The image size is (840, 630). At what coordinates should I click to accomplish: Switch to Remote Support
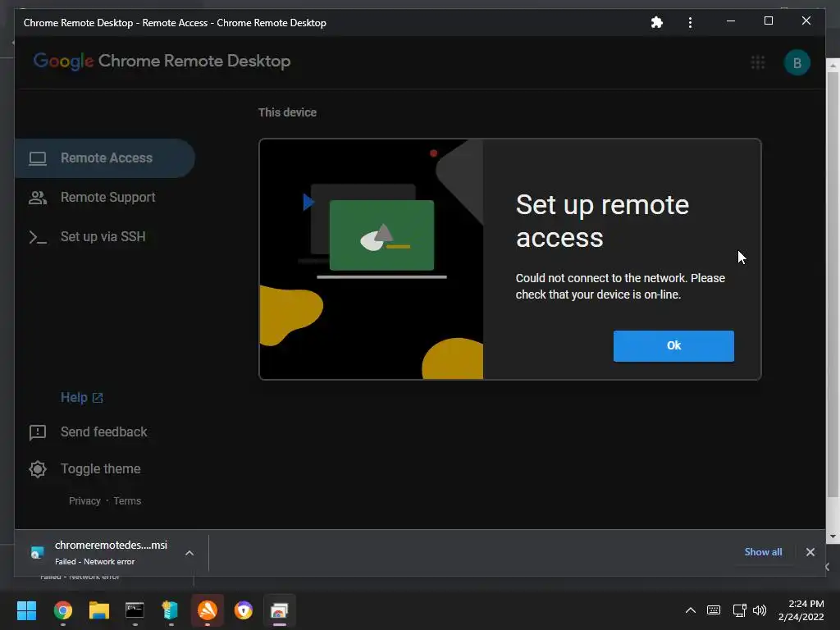(105, 197)
